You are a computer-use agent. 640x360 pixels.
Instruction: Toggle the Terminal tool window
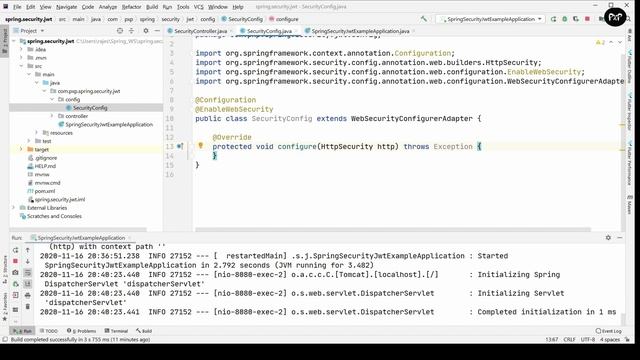[116, 331]
